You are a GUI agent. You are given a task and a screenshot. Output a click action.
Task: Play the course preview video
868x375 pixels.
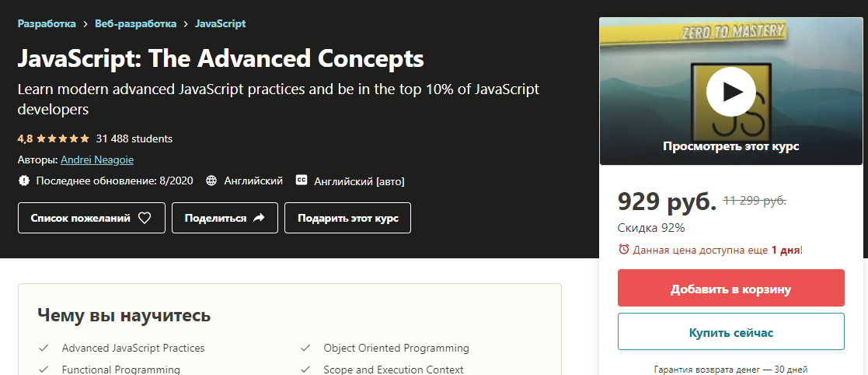point(730,91)
